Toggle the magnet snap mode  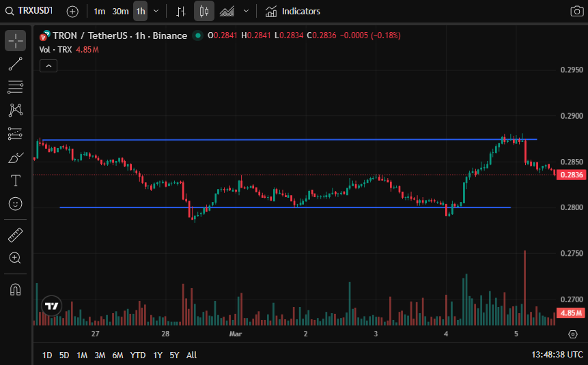pos(16,290)
